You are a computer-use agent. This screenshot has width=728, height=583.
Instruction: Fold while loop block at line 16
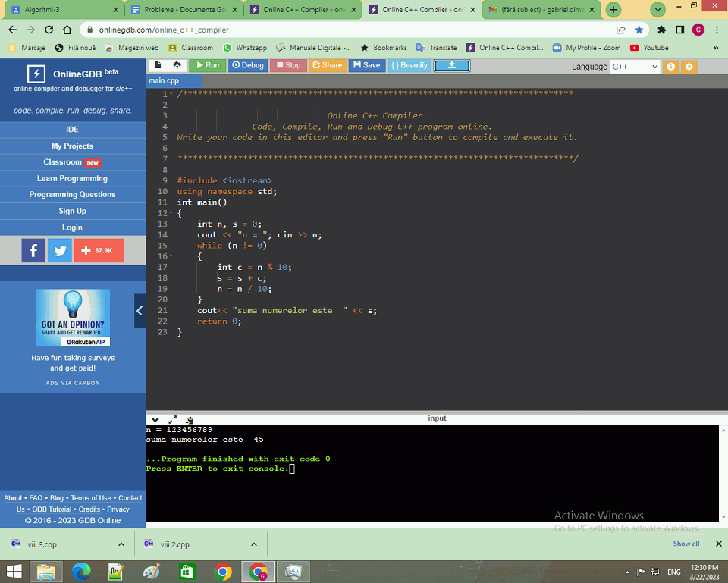171,257
